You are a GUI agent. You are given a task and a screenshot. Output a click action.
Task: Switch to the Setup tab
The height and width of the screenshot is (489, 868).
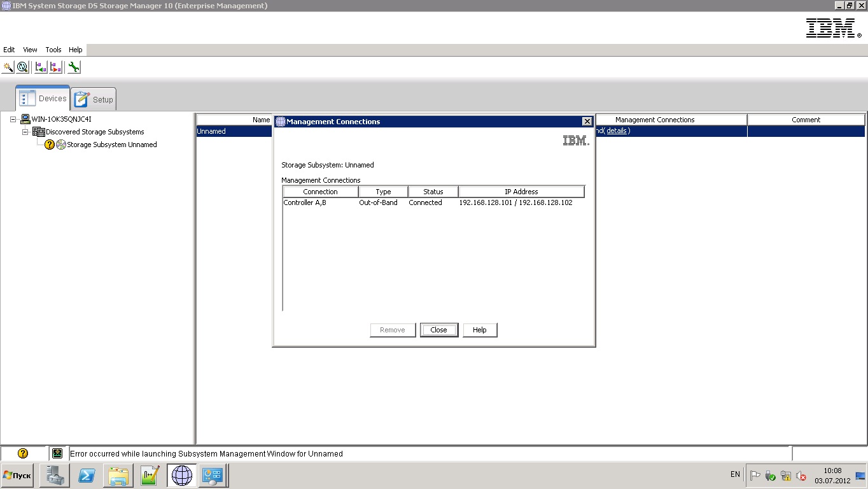(94, 99)
